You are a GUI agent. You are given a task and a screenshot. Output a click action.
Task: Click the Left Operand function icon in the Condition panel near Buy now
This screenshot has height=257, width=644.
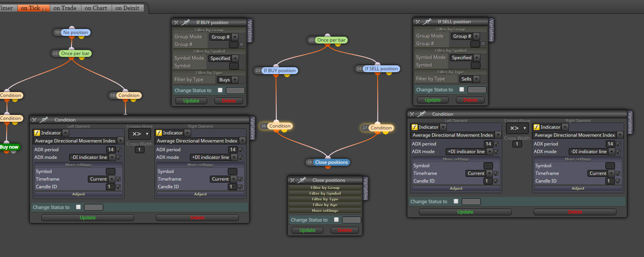click(37, 133)
